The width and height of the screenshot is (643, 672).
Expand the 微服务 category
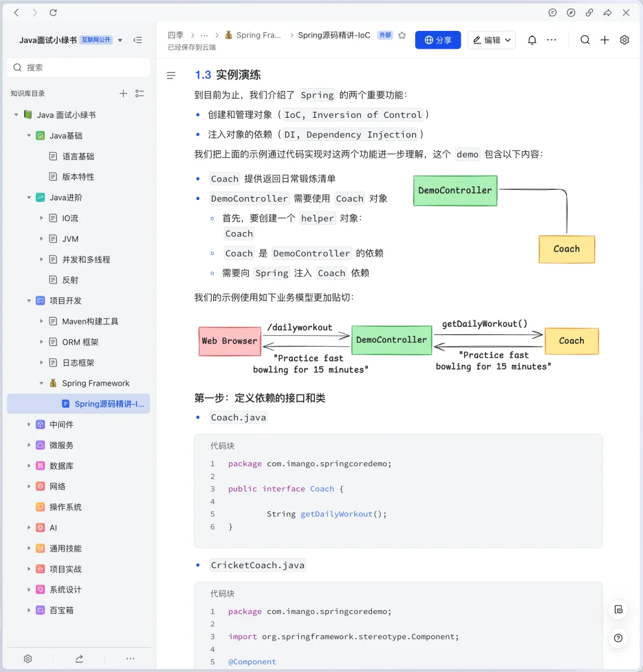click(29, 445)
